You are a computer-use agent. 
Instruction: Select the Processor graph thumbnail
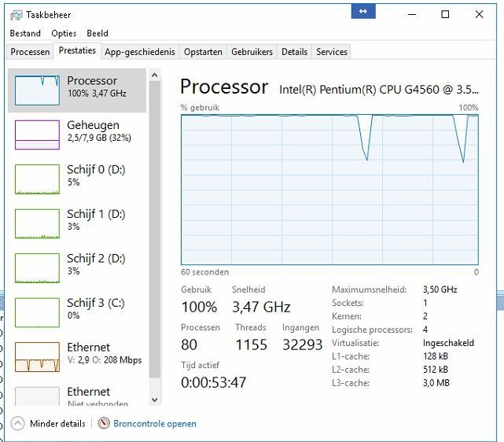click(x=37, y=90)
